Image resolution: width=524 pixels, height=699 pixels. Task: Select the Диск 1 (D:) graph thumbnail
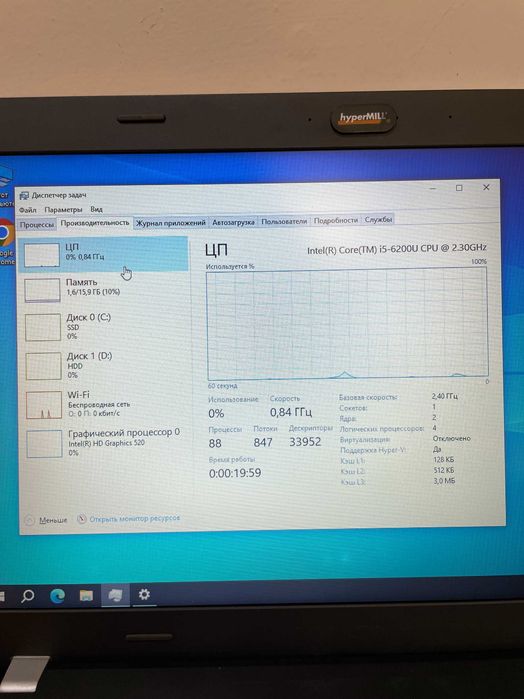coord(43,366)
